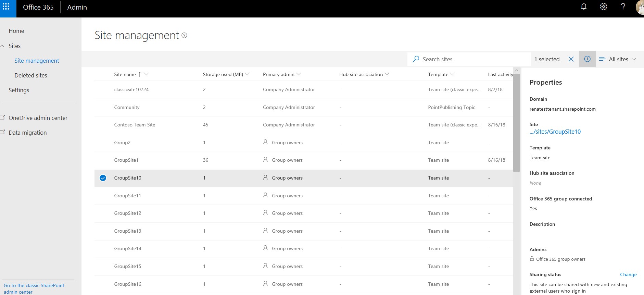Click the person icon in the GroupSite1 row
Viewport: 644px width, 295px height.
pyautogui.click(x=265, y=159)
